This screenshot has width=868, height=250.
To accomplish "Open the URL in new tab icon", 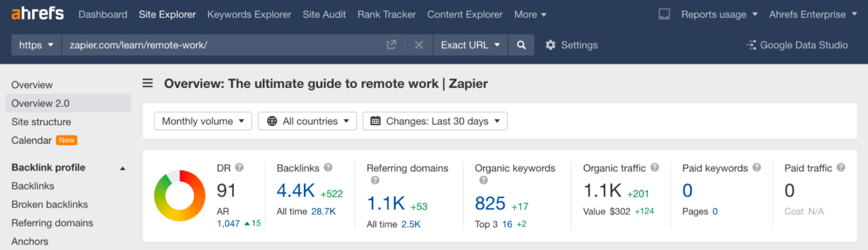I will tap(391, 45).
